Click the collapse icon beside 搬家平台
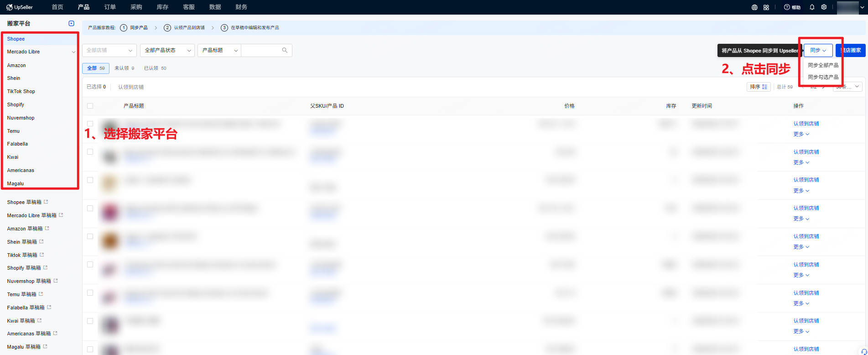Screen dimensions: 868x355 coord(71,23)
